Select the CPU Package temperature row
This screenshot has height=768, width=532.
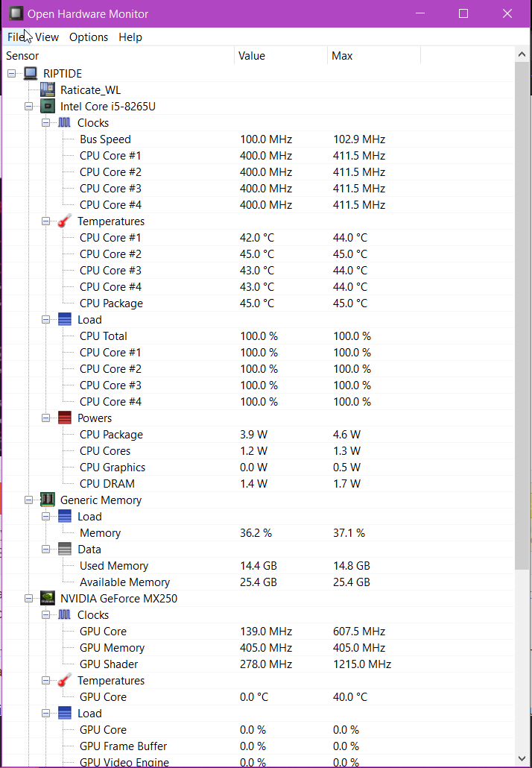pyautogui.click(x=259, y=303)
